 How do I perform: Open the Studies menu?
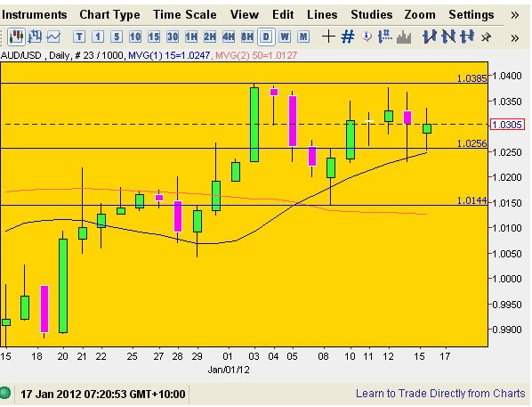tap(372, 14)
